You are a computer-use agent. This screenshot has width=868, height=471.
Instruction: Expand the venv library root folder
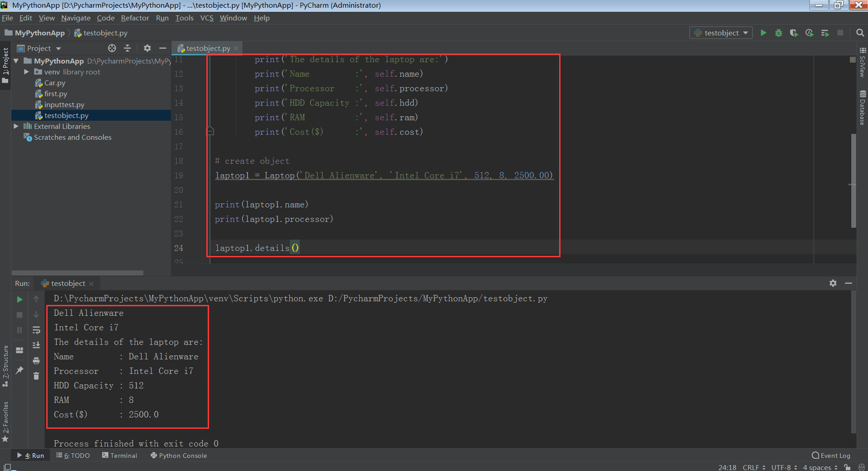tap(26, 72)
